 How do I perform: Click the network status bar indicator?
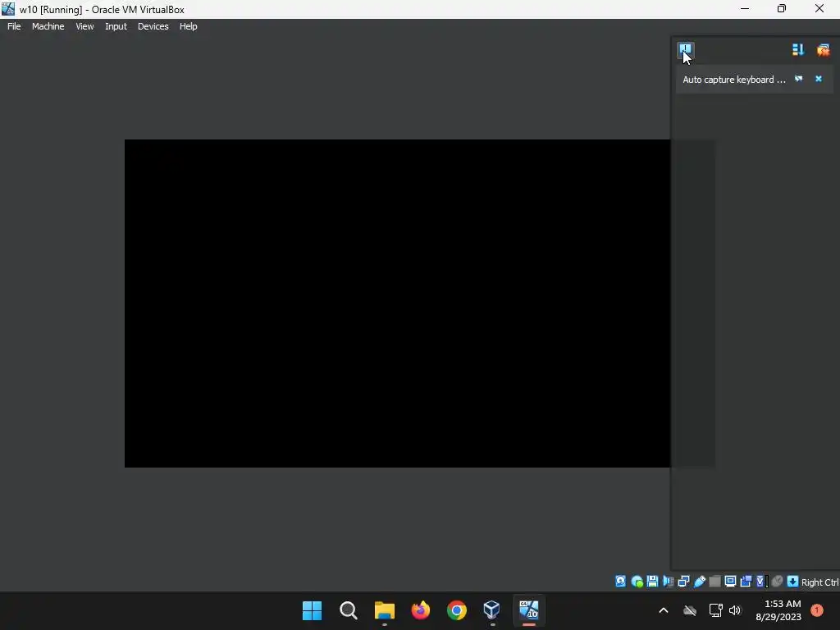(683, 582)
